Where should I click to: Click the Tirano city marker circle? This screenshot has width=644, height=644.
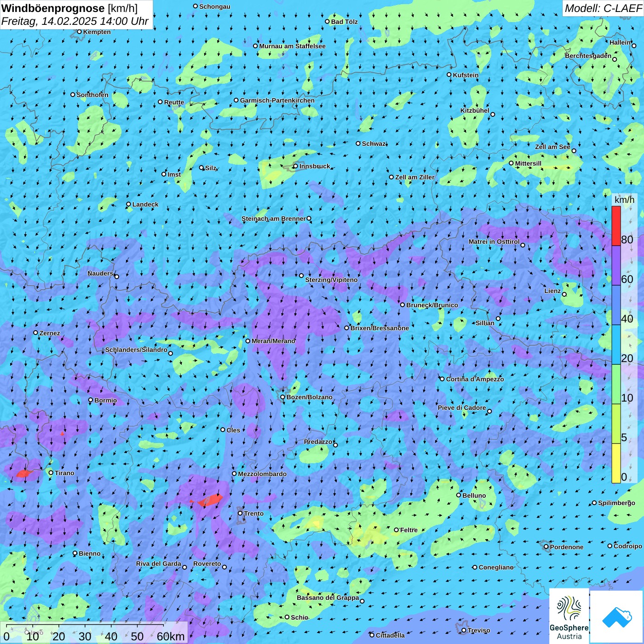[51, 472]
